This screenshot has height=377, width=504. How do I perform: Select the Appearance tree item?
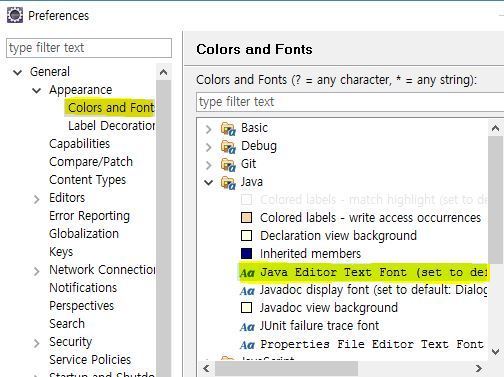81,90
